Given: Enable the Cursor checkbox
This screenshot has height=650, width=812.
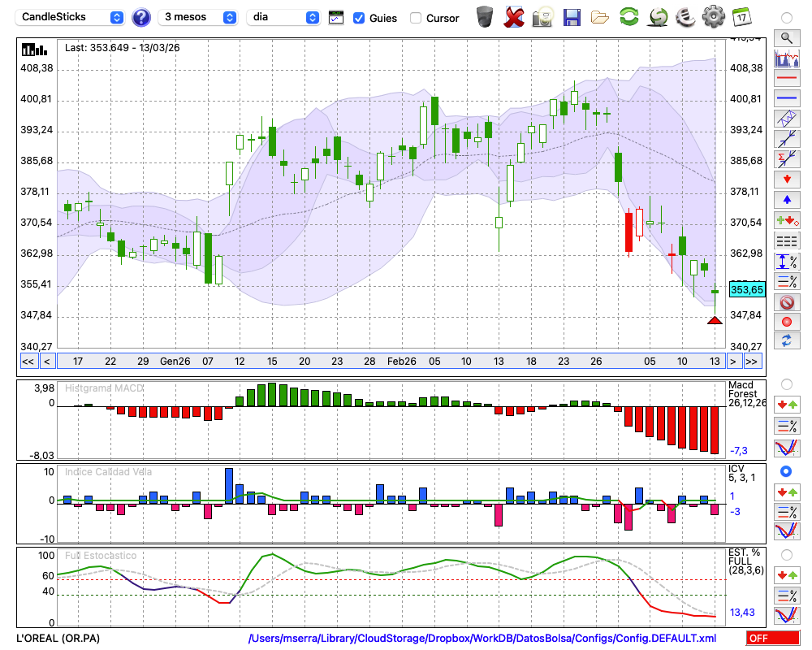Looking at the screenshot, I should [x=416, y=18].
